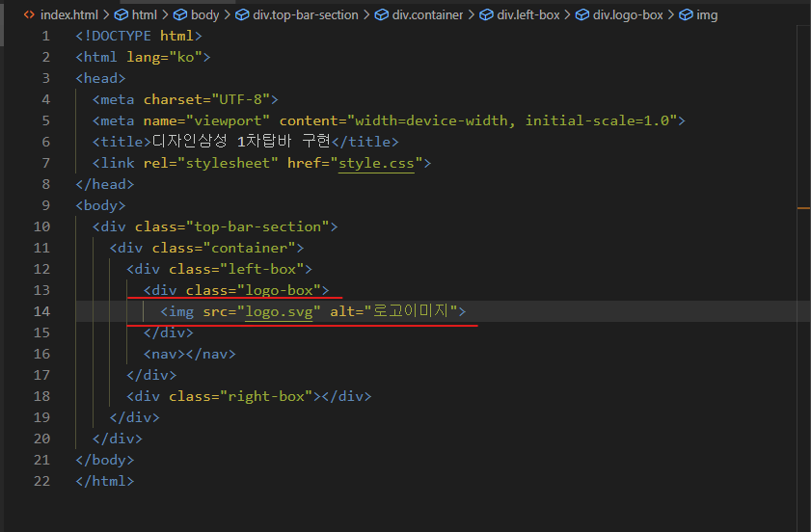Open div.top-bar-section breadcrumb segment
This screenshot has height=532, width=811.
pyautogui.click(x=305, y=15)
